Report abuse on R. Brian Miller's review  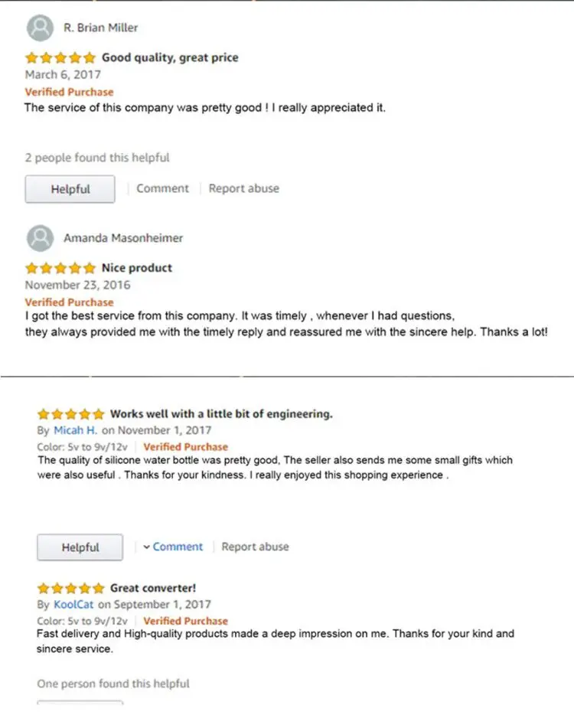pos(243,188)
